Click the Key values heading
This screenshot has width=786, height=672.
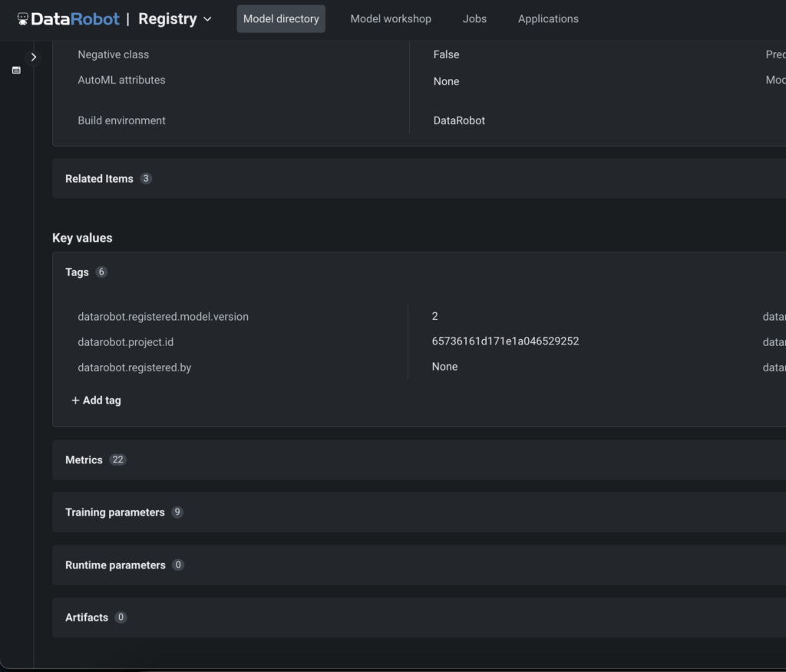(x=82, y=238)
